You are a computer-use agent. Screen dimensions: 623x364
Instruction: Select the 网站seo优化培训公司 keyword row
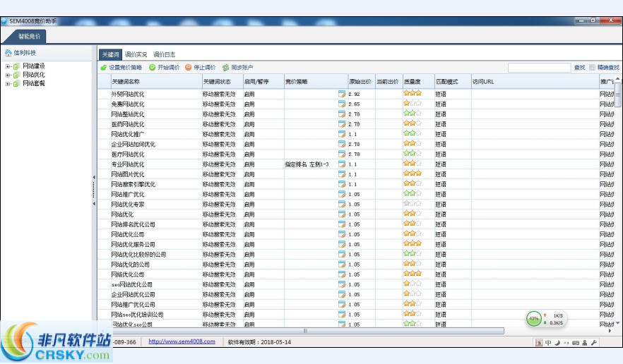(137, 315)
